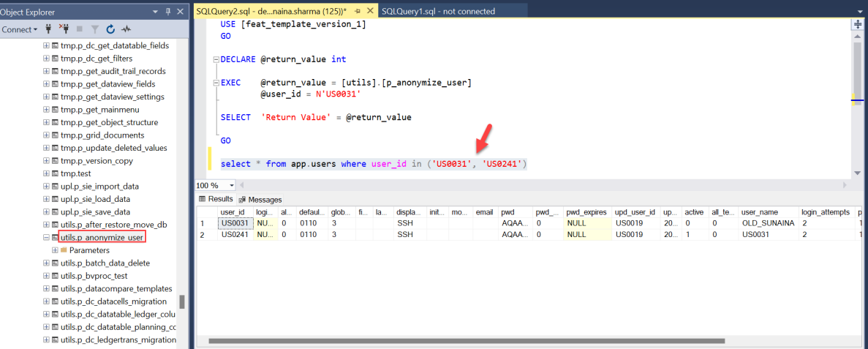Click the Disconnect plug icon with red X
This screenshot has width=868, height=349.
pos(64,29)
